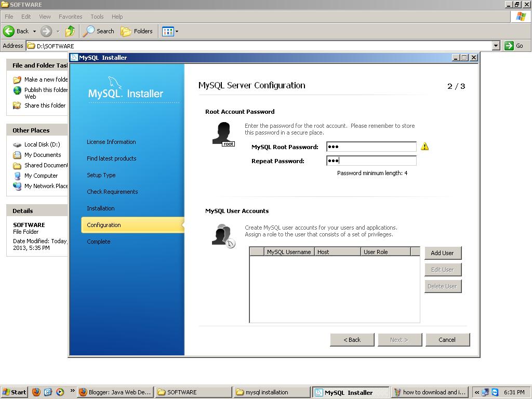Click the Repeat Password input field
This screenshot has width=532, height=399.
point(371,161)
